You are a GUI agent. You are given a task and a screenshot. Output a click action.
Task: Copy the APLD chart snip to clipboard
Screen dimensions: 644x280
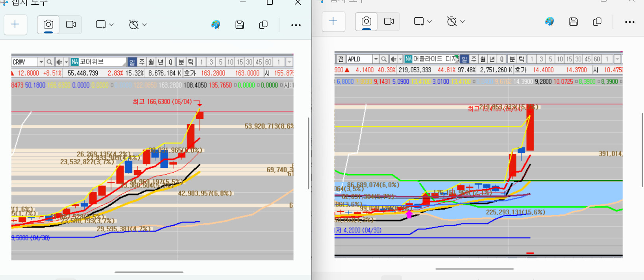click(597, 22)
